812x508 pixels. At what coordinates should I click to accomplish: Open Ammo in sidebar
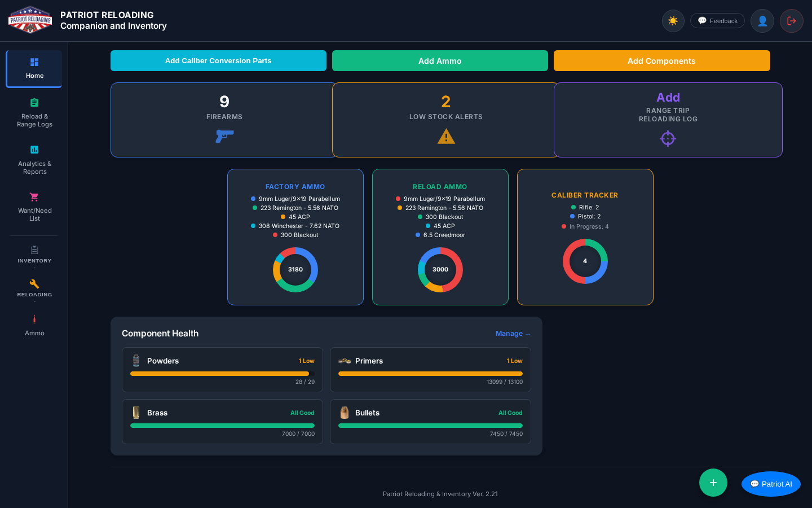tap(34, 326)
